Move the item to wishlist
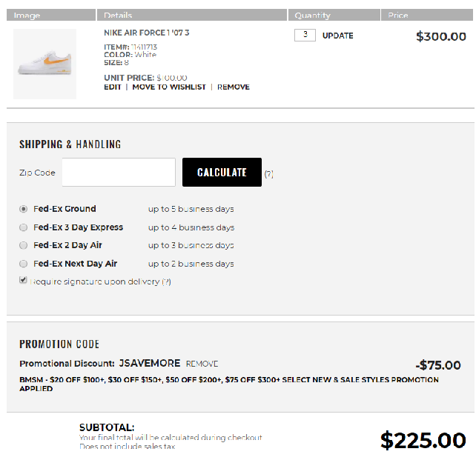The height and width of the screenshot is (460, 476). coord(169,87)
